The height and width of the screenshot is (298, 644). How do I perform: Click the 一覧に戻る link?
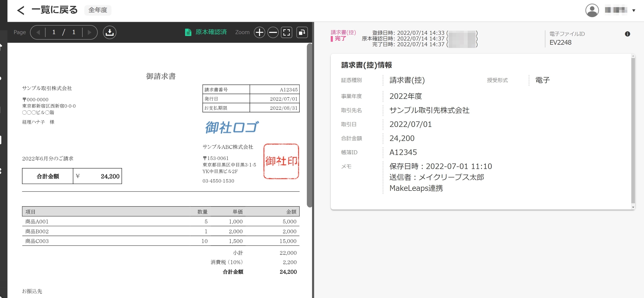(x=55, y=10)
